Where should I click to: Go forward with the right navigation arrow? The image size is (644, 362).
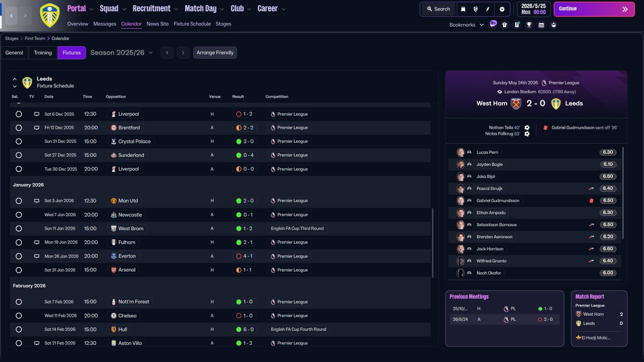25,16
